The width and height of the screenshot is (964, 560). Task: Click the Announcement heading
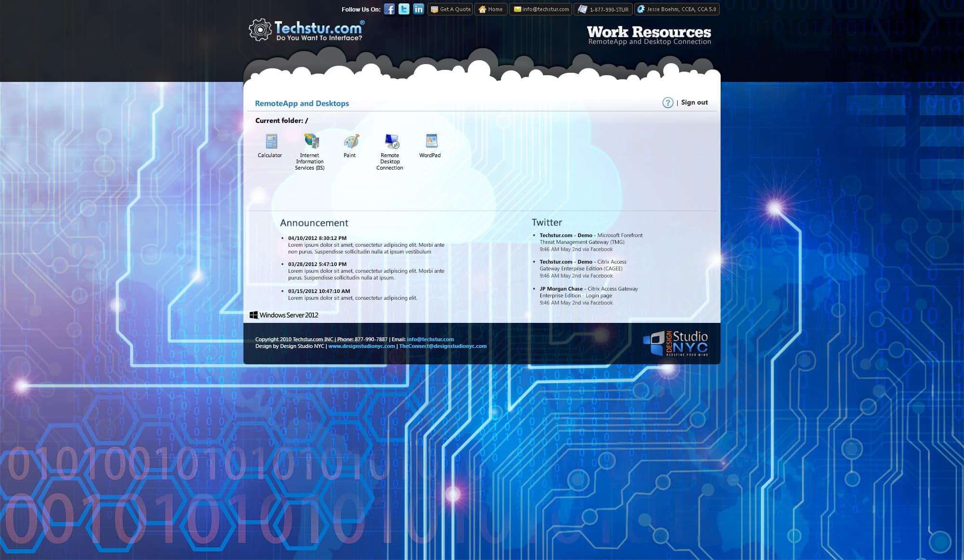click(314, 223)
